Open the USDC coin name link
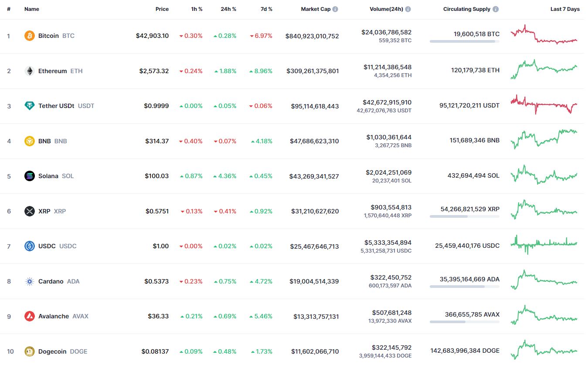Viewport: 588px width, 368px height. click(47, 246)
